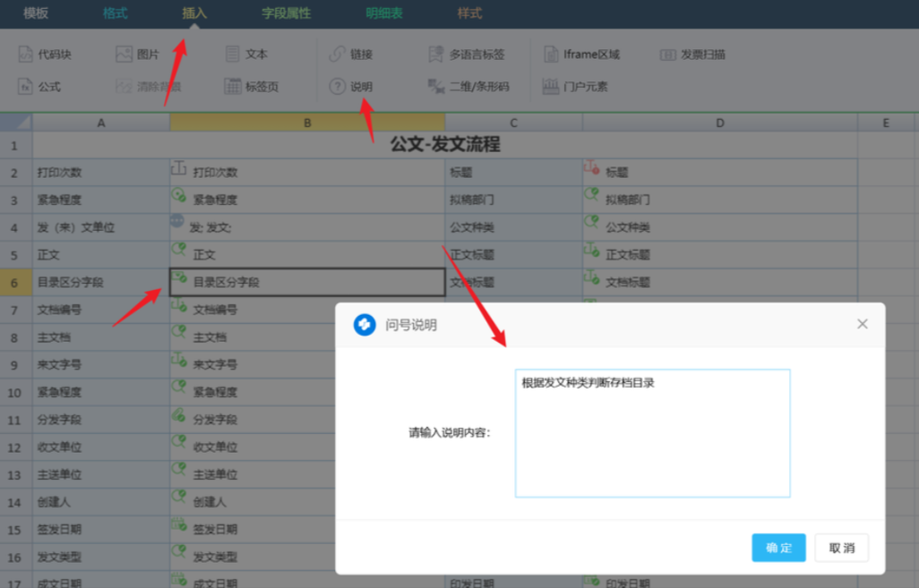The height and width of the screenshot is (588, 919).
Task: Switch to the 明细表 tab
Action: click(x=384, y=13)
